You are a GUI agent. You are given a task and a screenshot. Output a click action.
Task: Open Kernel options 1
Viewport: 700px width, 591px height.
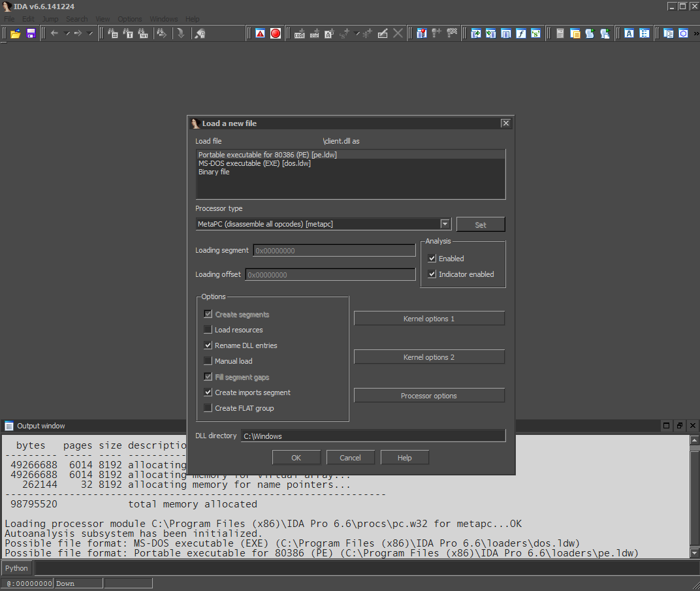click(x=429, y=319)
